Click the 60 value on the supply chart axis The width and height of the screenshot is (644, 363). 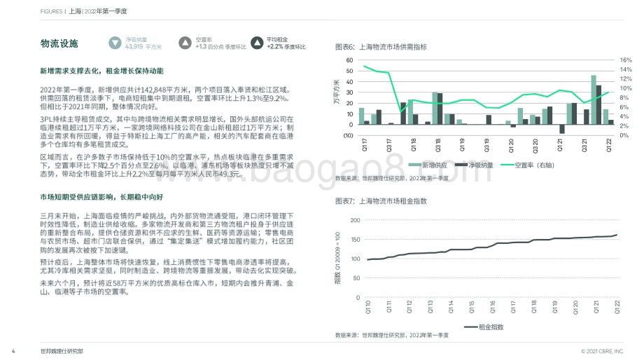(x=349, y=60)
